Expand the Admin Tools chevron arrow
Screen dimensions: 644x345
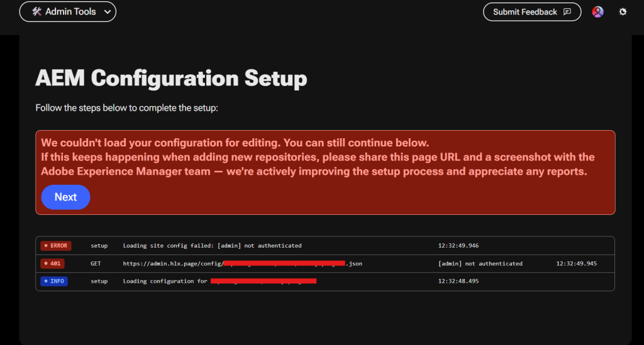pyautogui.click(x=107, y=12)
